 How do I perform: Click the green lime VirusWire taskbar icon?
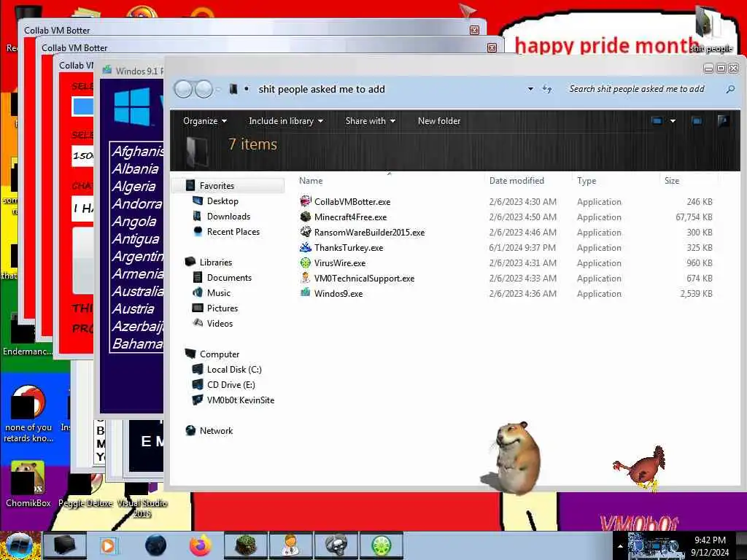[382, 545]
